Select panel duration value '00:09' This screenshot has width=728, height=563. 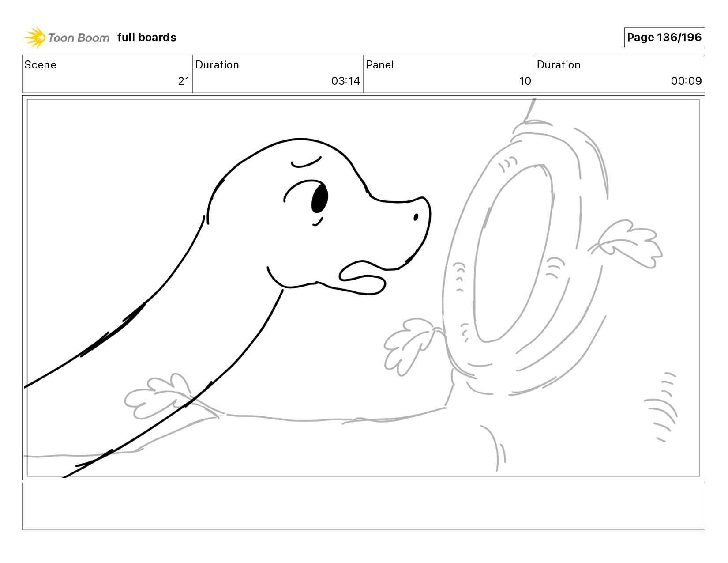(686, 81)
